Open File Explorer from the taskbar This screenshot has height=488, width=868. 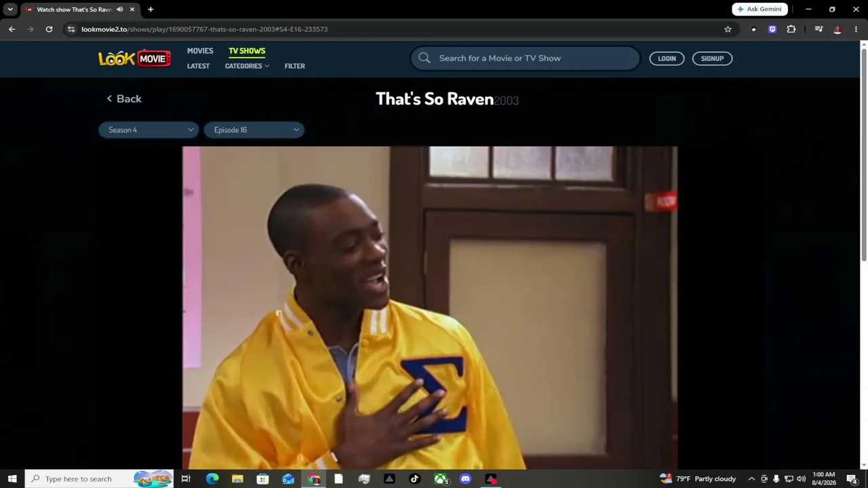[x=237, y=479]
